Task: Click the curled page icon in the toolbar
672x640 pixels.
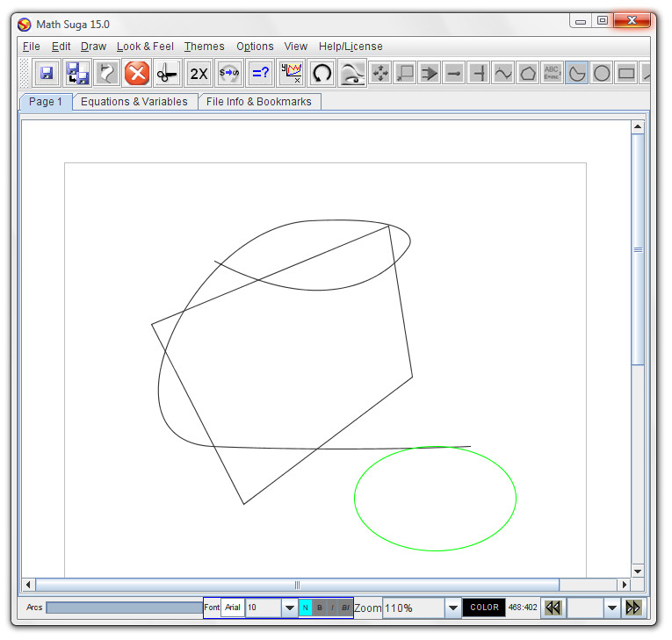Action: point(106,73)
